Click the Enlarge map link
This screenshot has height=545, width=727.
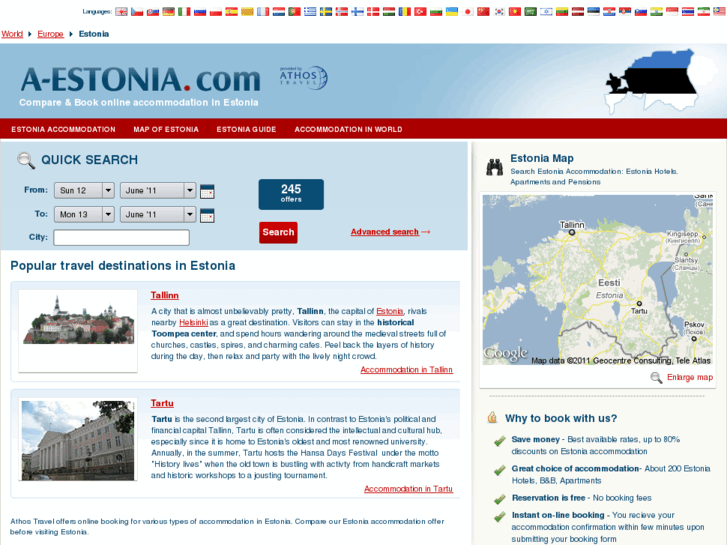pos(690,377)
